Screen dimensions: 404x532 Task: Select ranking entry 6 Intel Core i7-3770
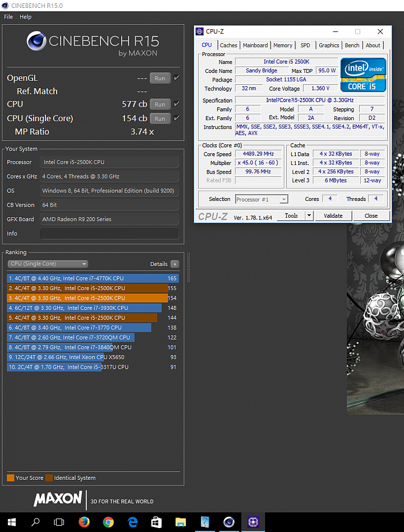93,327
